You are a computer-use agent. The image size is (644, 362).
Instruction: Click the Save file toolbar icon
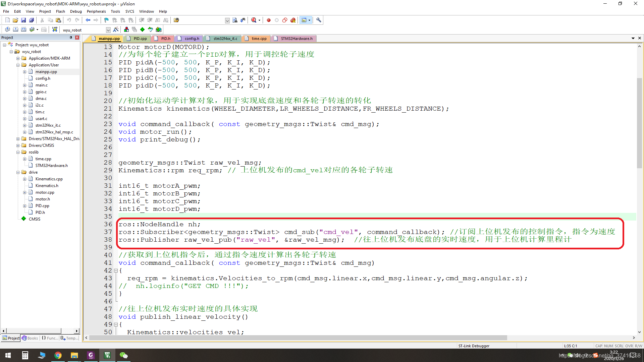(x=23, y=20)
